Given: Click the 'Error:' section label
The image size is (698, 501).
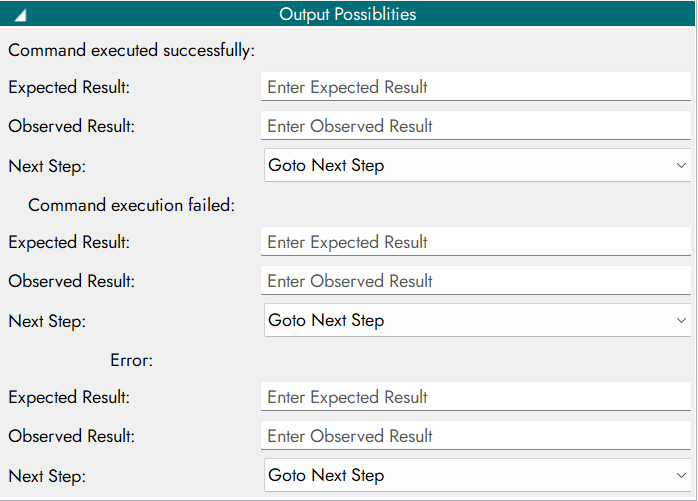Looking at the screenshot, I should click(x=131, y=360).
